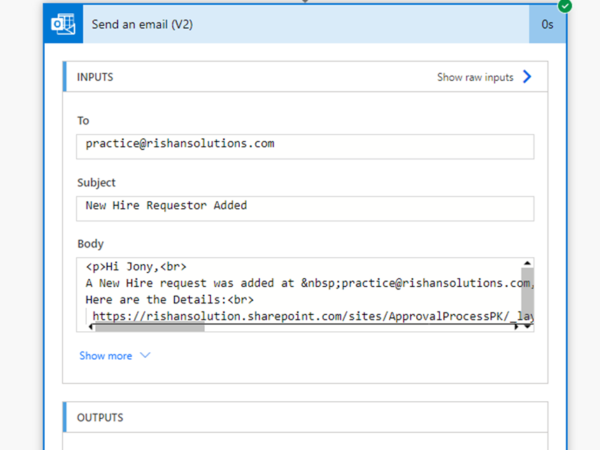The height and width of the screenshot is (450, 600).
Task: Expand details with the Show more chevron
Action: (x=145, y=355)
